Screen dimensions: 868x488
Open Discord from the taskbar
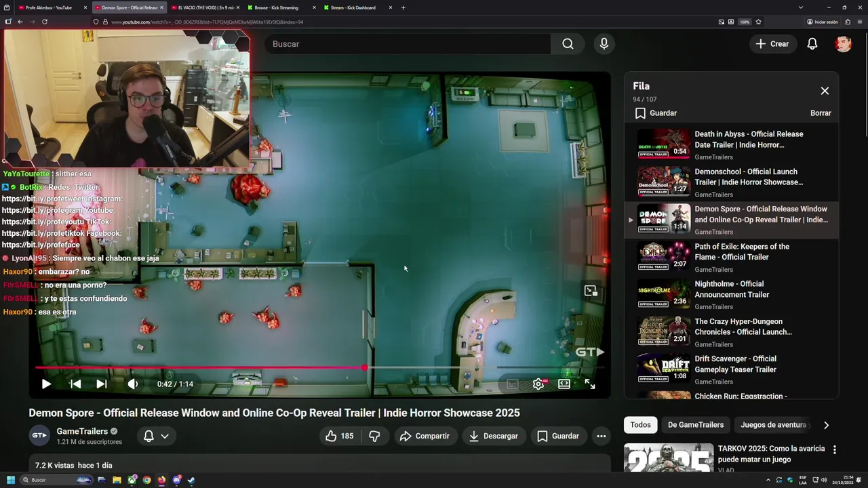click(176, 480)
